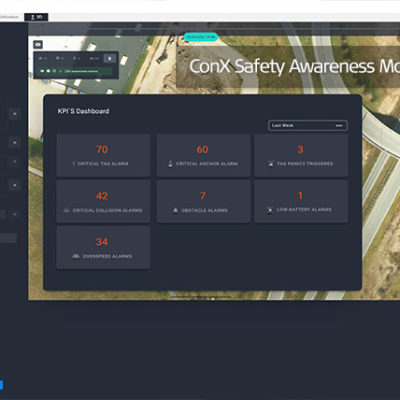Select the value 60 for anchor alarms

202,149
